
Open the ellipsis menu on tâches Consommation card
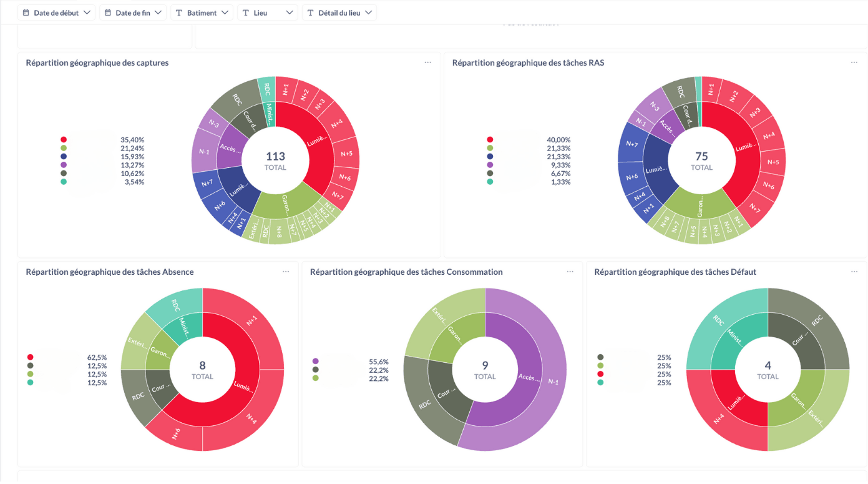570,272
